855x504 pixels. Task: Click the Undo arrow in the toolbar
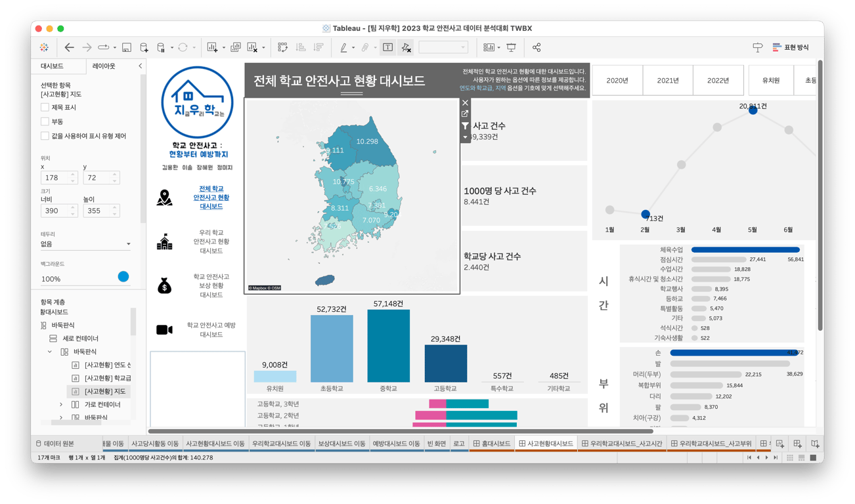point(68,47)
